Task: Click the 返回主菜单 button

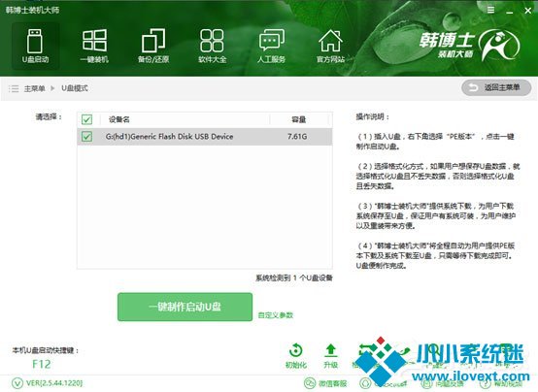Action: tap(496, 87)
